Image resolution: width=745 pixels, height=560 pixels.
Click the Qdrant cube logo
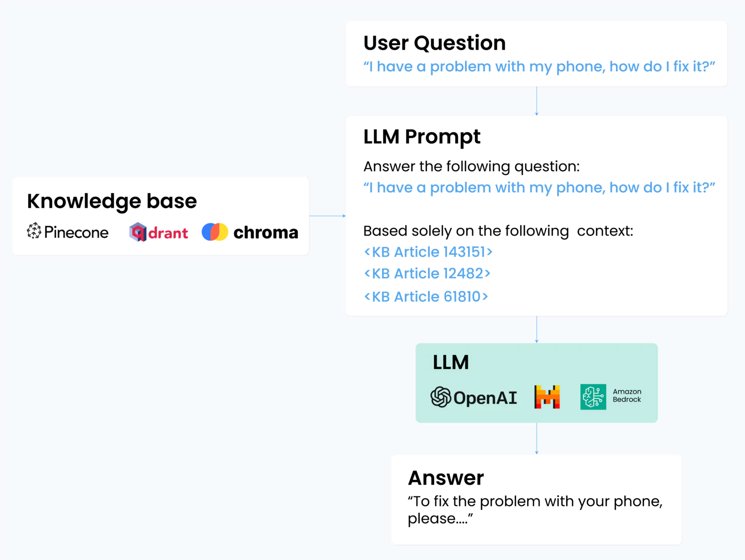pyautogui.click(x=138, y=232)
